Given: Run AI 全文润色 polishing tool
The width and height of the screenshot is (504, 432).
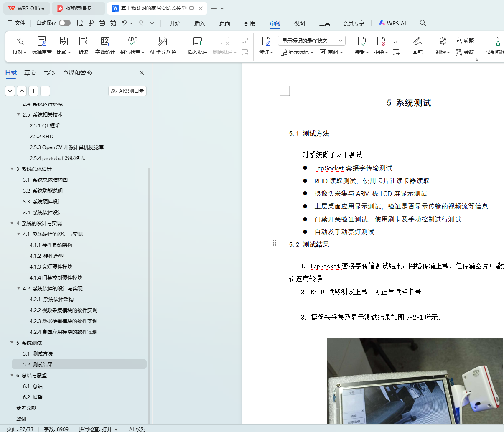Looking at the screenshot, I should click(163, 45).
